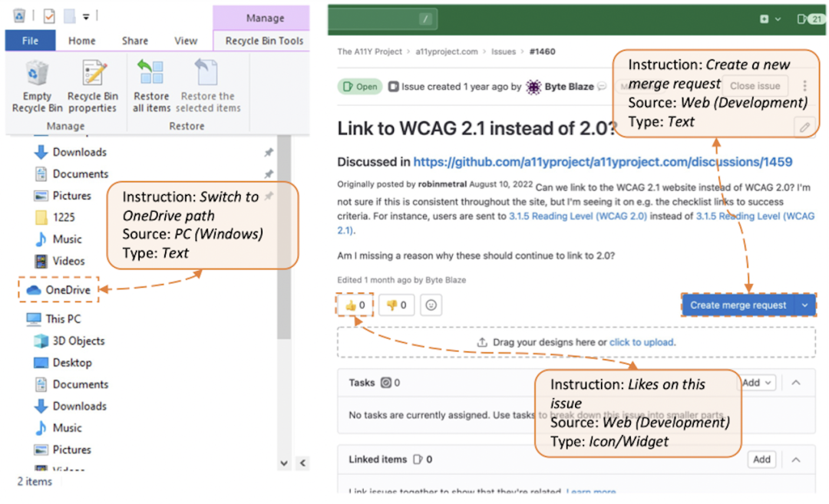The height and width of the screenshot is (504, 829).
Task: Switch to the OneDrive path
Action: click(x=58, y=289)
